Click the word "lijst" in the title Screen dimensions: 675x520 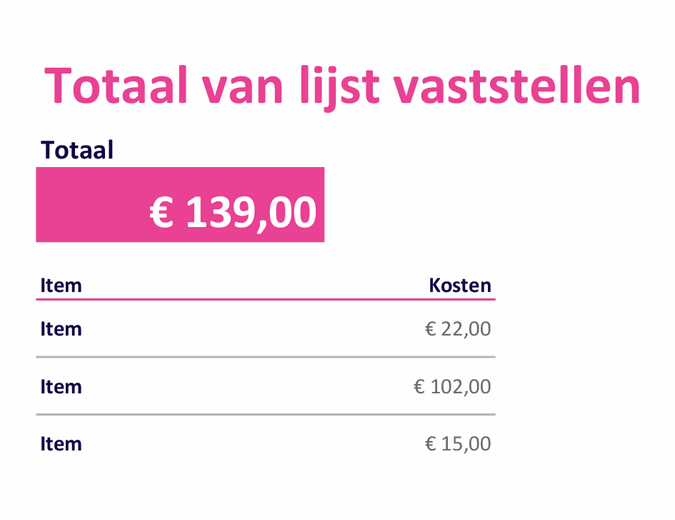351,88
